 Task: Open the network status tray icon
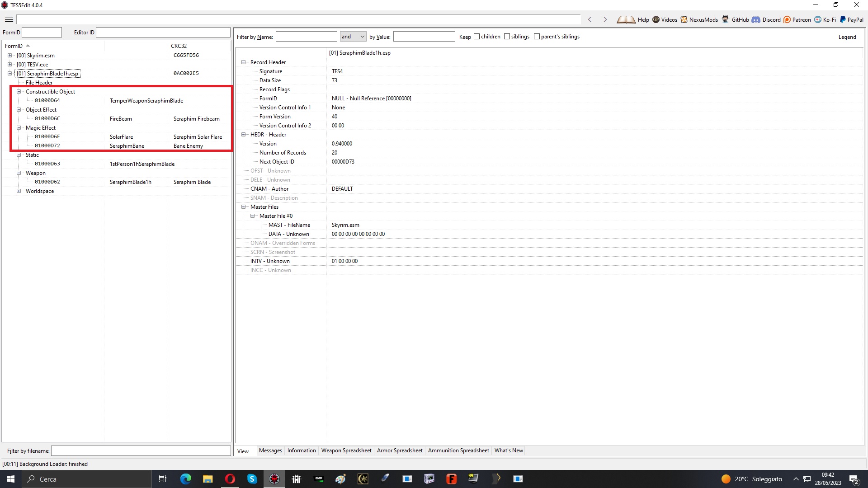point(807,479)
